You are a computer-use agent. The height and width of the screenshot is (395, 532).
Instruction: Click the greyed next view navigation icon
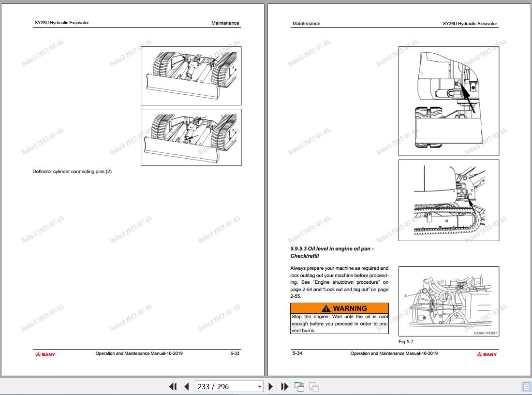click(x=314, y=386)
